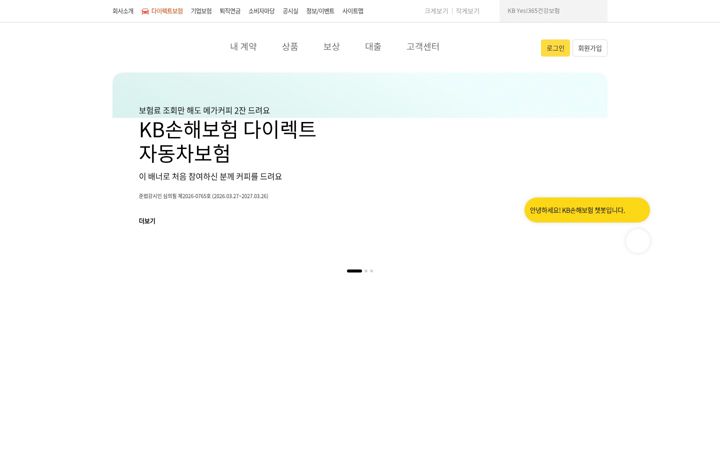Image resolution: width=720 pixels, height=450 pixels.
Task: Open the 회사소개 link in top bar
Action: pos(123,11)
